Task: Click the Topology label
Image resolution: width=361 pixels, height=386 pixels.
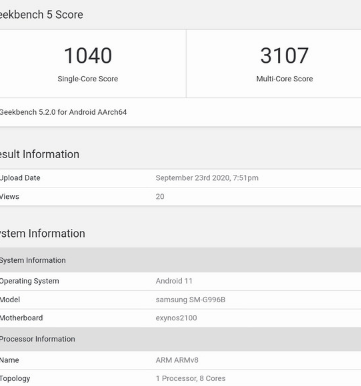Action: point(15,379)
